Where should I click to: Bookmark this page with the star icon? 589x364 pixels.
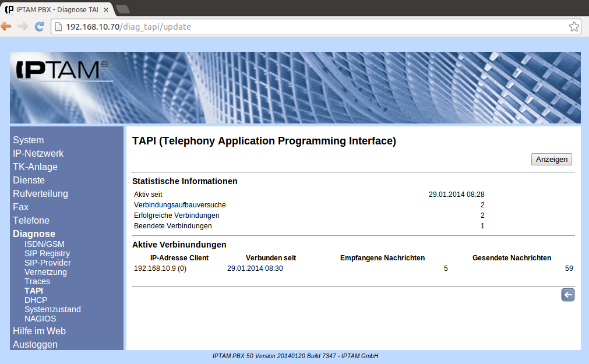574,27
